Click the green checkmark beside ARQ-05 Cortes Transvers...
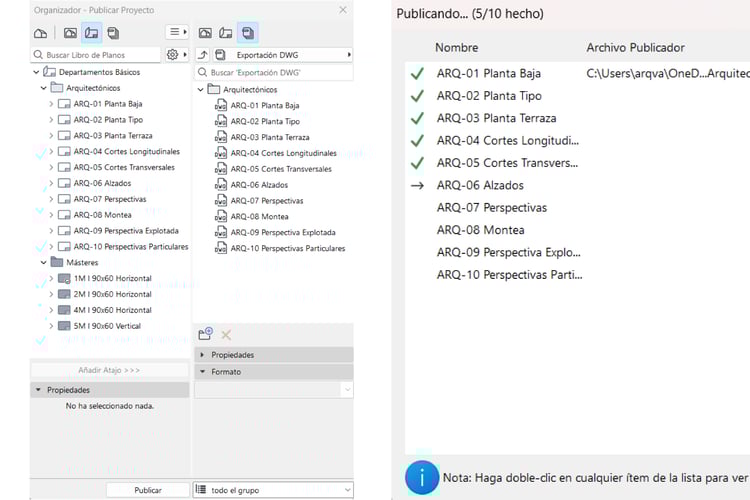Image resolution: width=750 pixels, height=500 pixels. tap(418, 163)
